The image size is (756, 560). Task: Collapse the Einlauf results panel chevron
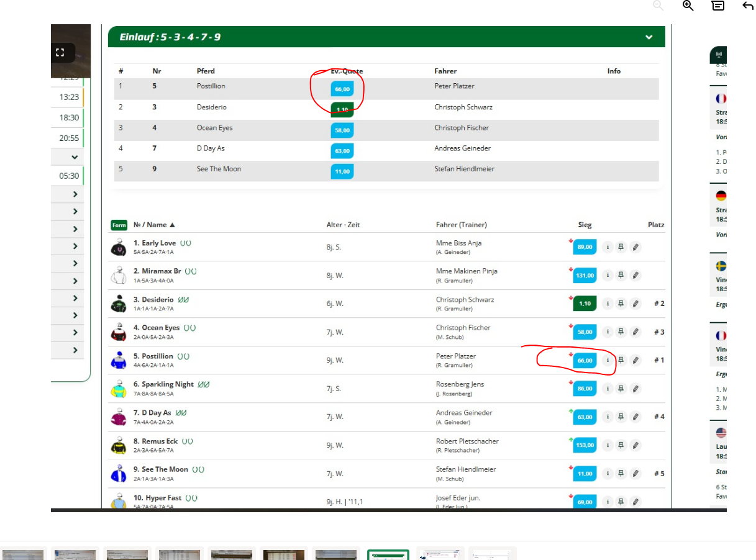pyautogui.click(x=649, y=37)
